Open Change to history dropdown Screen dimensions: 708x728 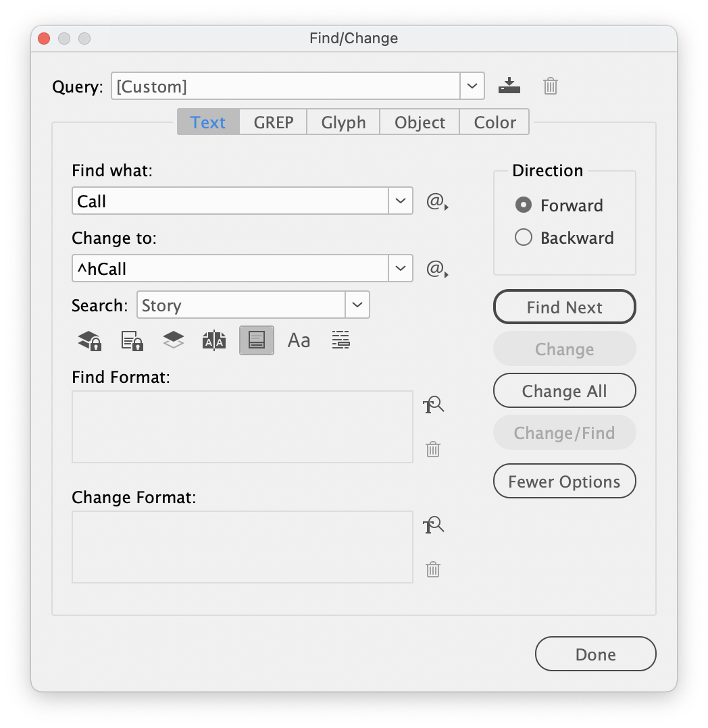point(401,268)
